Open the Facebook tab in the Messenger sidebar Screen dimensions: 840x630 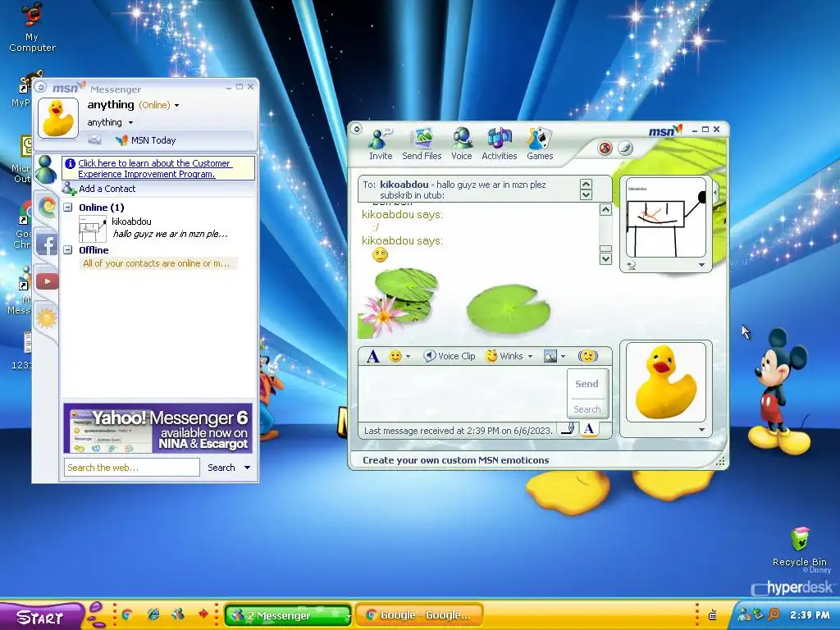(x=47, y=244)
